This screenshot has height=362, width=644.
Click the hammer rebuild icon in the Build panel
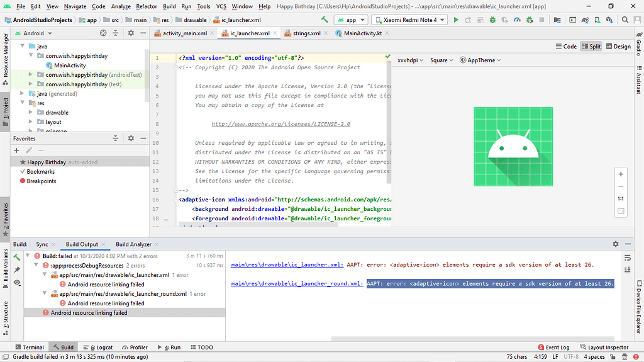pyautogui.click(x=18, y=257)
